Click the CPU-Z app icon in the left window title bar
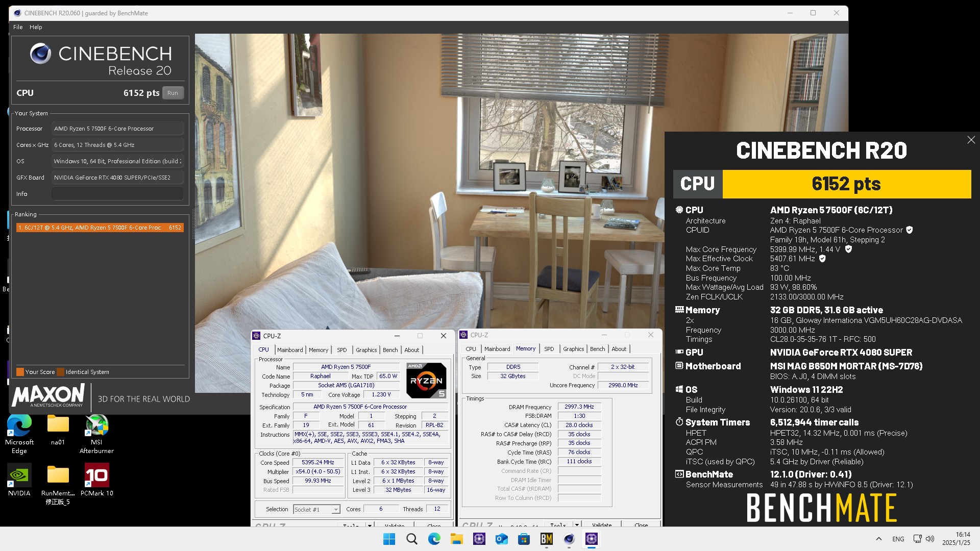This screenshot has height=551, width=980. pos(257,336)
